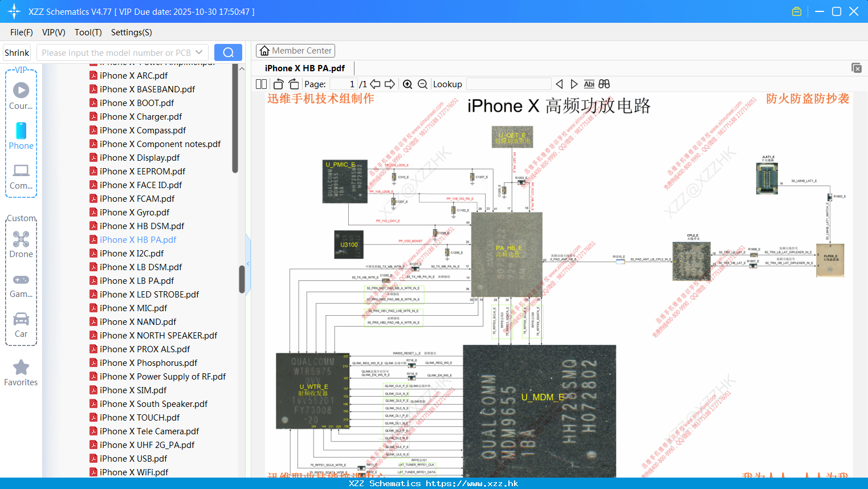Image resolution: width=868 pixels, height=489 pixels.
Task: Click the Lookup text field
Action: pyautogui.click(x=509, y=84)
